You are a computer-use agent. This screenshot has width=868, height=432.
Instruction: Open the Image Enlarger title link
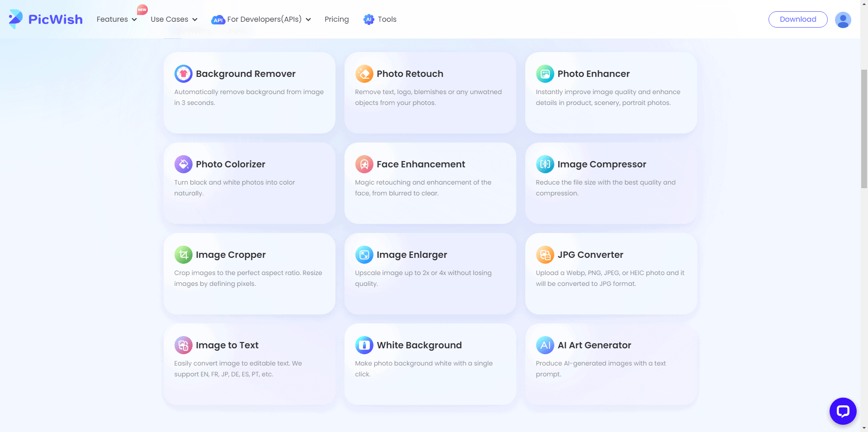pyautogui.click(x=412, y=255)
